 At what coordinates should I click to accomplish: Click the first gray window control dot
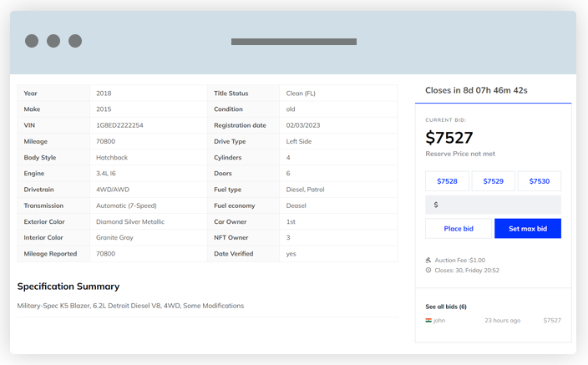click(32, 41)
